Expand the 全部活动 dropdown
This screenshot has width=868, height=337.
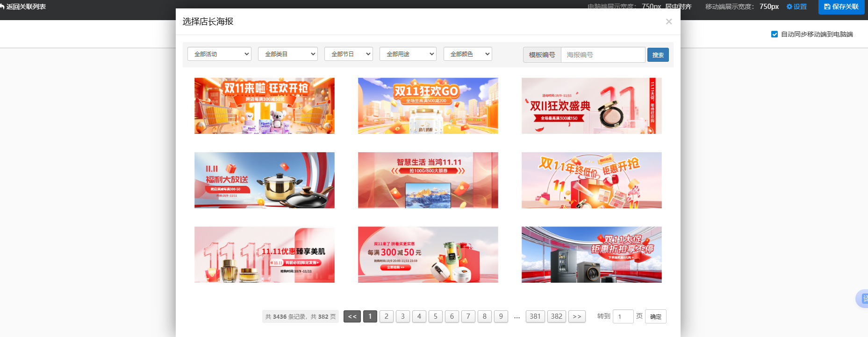tap(219, 54)
